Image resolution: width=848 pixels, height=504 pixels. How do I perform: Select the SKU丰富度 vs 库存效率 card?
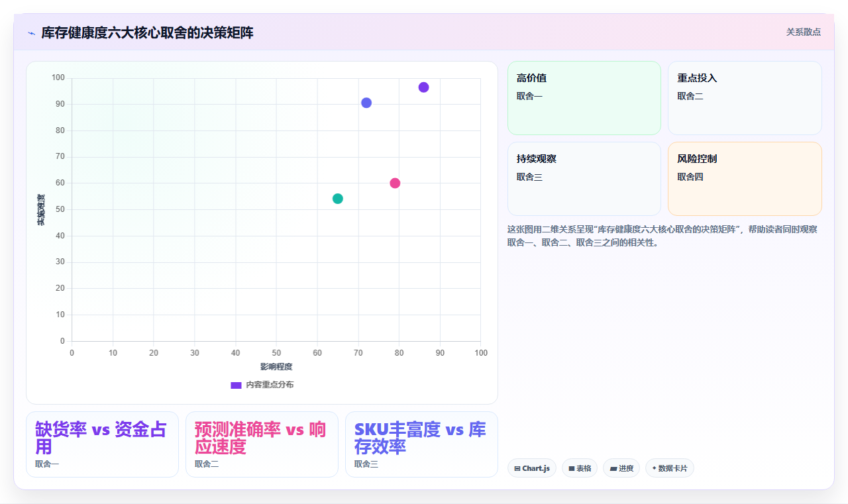point(421,444)
